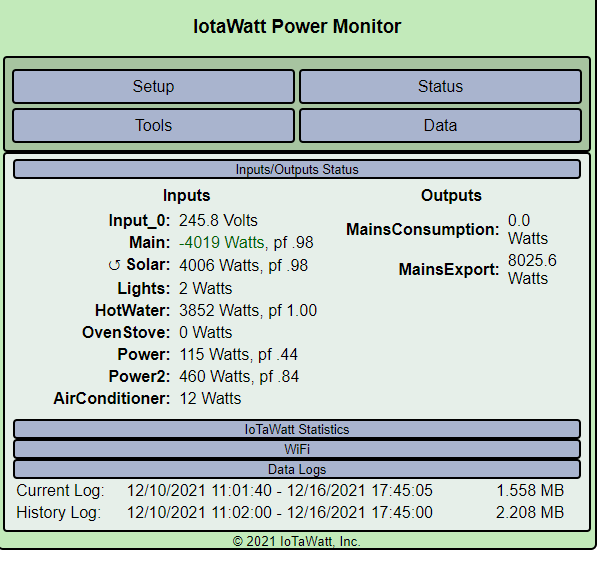This screenshot has width=599, height=574.
Task: Collapse the Data Logs section
Action: (x=297, y=469)
